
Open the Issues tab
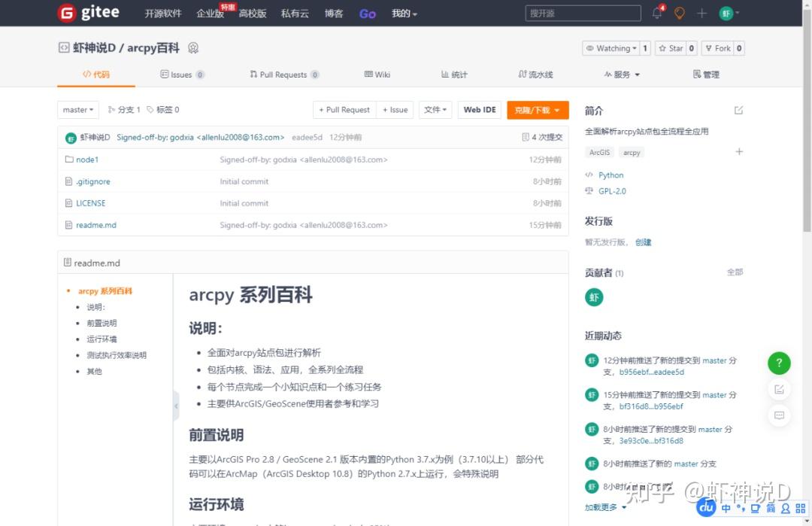182,74
